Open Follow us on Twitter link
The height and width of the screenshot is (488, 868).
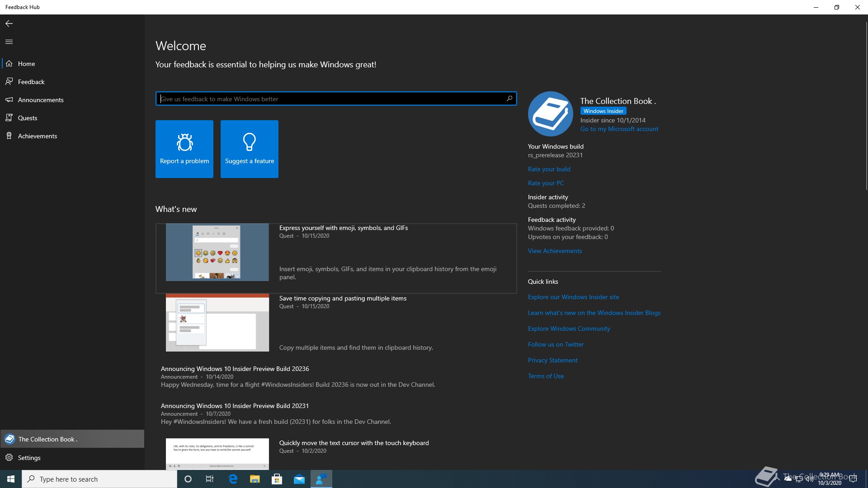click(x=556, y=344)
